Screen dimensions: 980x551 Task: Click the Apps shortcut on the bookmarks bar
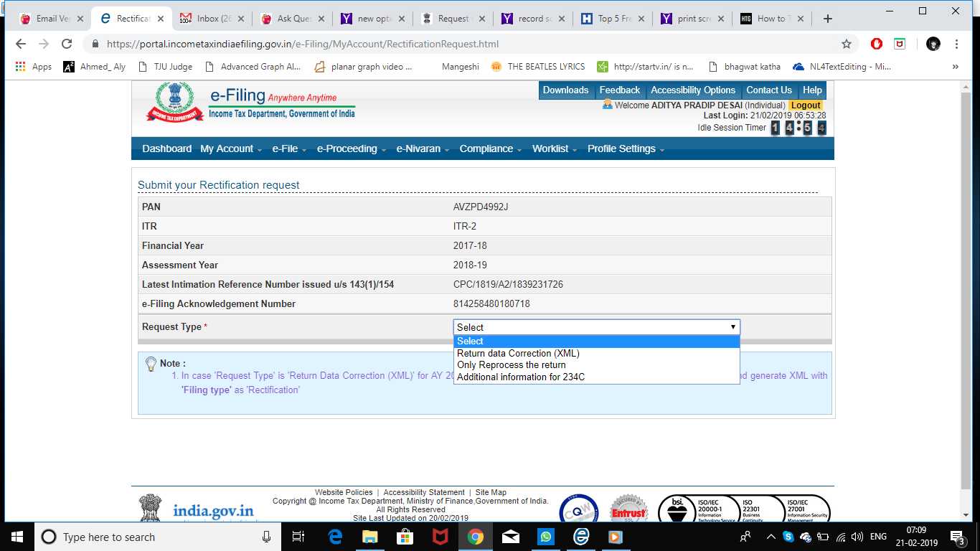(x=34, y=66)
